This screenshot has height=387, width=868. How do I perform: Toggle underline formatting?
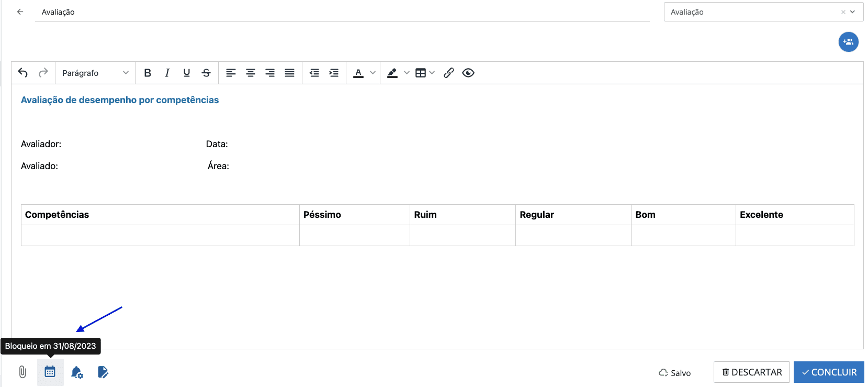(187, 73)
